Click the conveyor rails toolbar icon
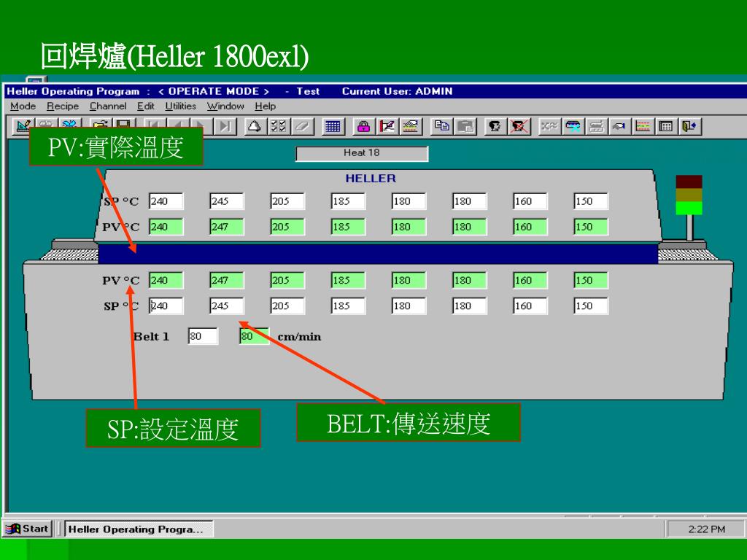747x560 pixels. 596,126
